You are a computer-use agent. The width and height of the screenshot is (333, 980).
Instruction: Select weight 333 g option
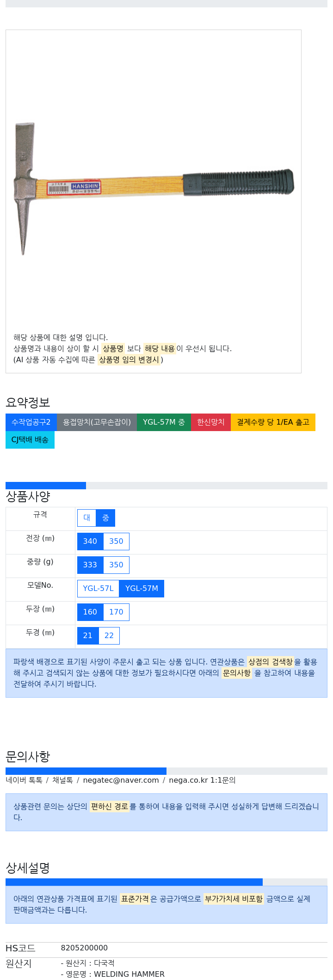click(x=90, y=565)
